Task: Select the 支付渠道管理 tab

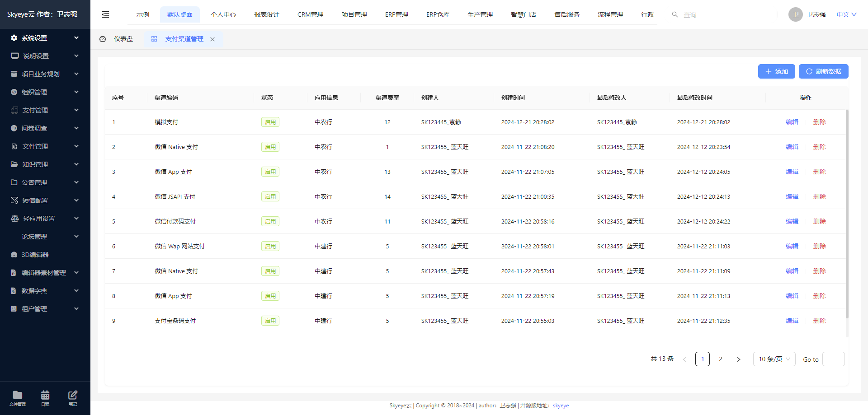Action: point(184,39)
